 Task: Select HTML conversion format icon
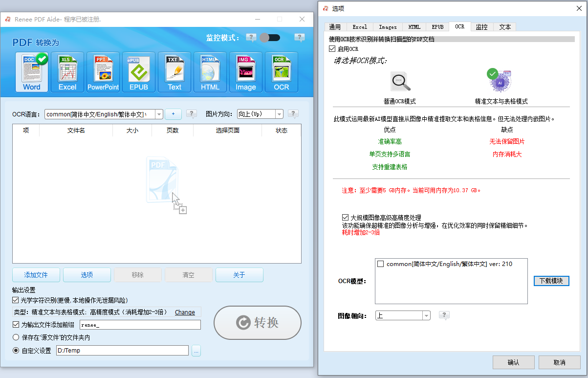210,72
